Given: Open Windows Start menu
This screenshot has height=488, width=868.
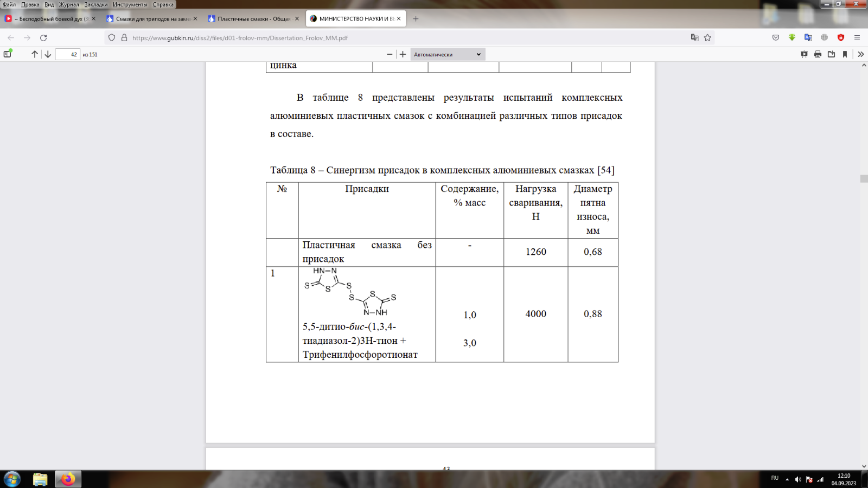Looking at the screenshot, I should point(12,479).
